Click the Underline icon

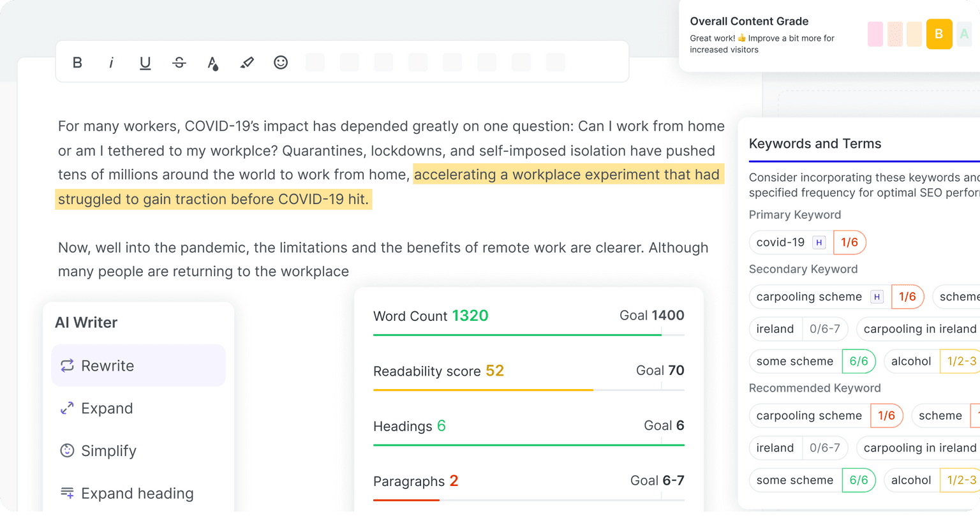(145, 63)
